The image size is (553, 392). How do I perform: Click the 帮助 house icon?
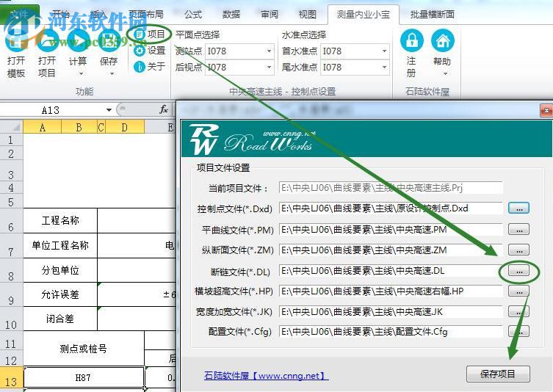coord(443,40)
